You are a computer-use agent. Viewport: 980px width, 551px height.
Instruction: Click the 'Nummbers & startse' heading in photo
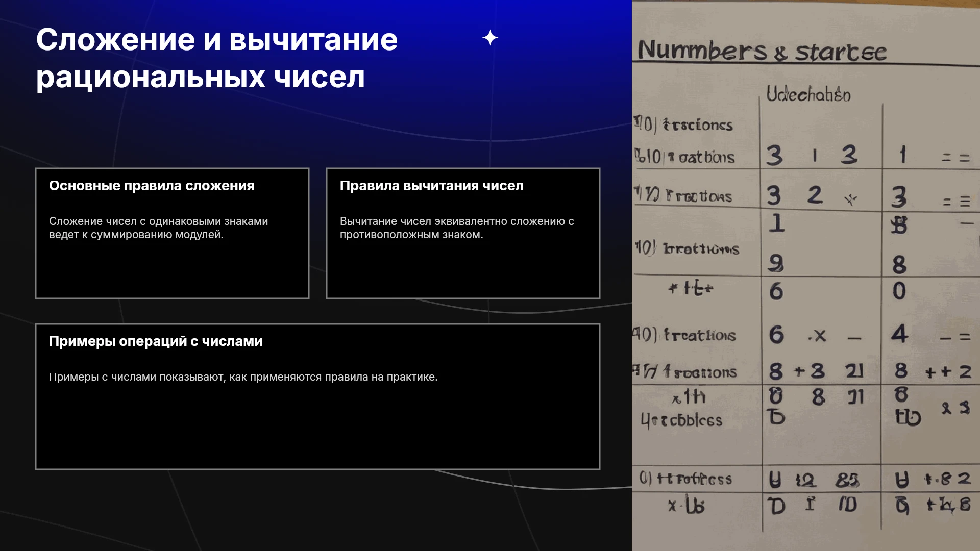coord(762,51)
